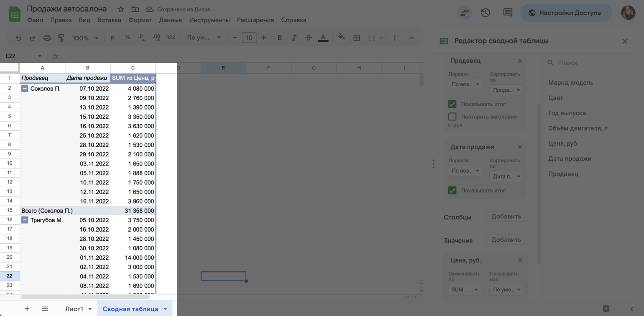Collapse the Соколов П. group
644x316 pixels.
point(25,89)
